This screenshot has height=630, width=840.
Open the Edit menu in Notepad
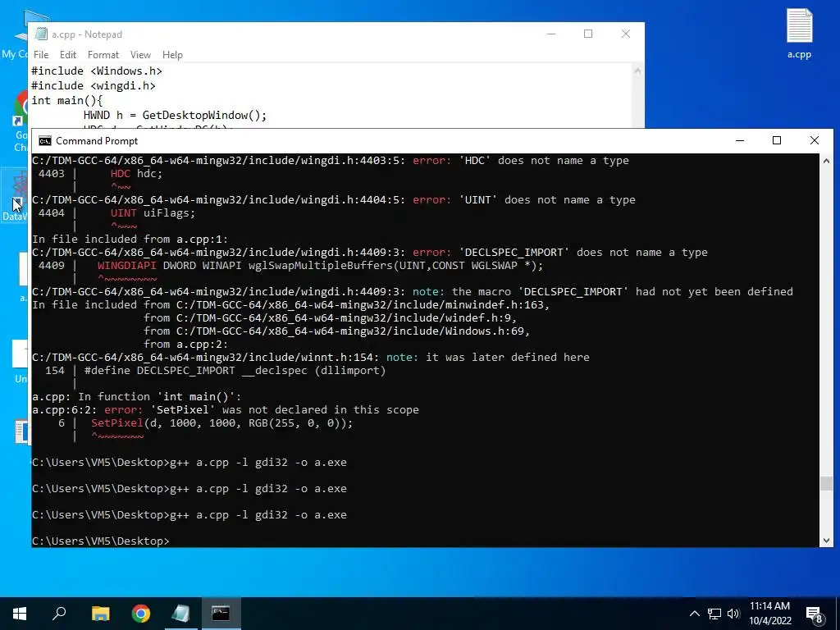pyautogui.click(x=67, y=55)
